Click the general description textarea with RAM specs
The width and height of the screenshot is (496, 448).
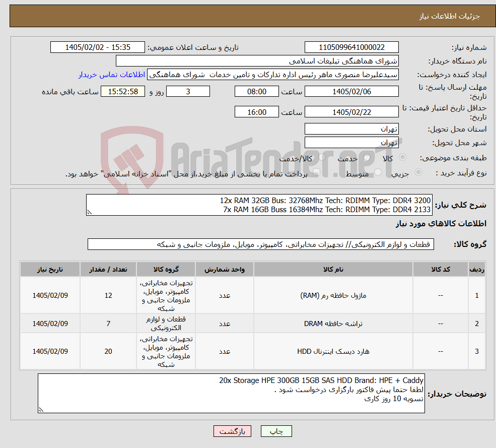pos(259,205)
